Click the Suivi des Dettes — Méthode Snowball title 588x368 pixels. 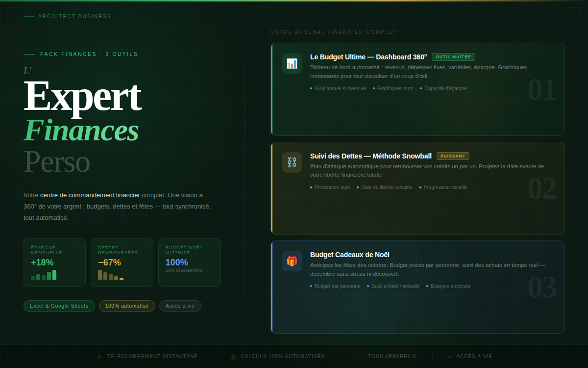click(371, 156)
